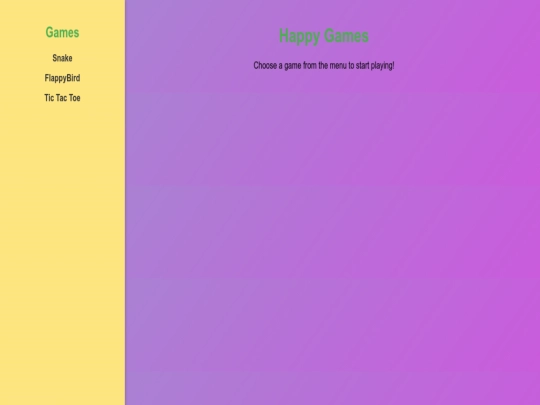This screenshot has height=405, width=540.
Task: Click the 'Choose a game' instruction text
Action: pos(324,65)
